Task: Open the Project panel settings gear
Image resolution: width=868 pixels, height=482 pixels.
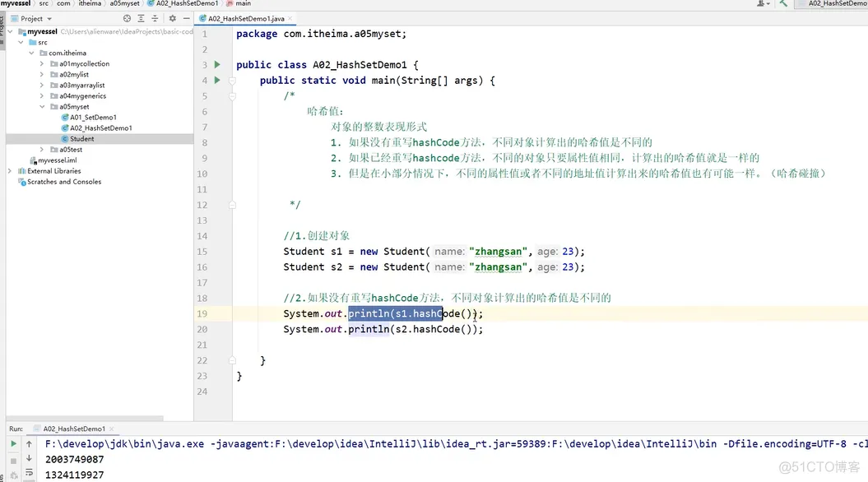Action: pyautogui.click(x=173, y=18)
